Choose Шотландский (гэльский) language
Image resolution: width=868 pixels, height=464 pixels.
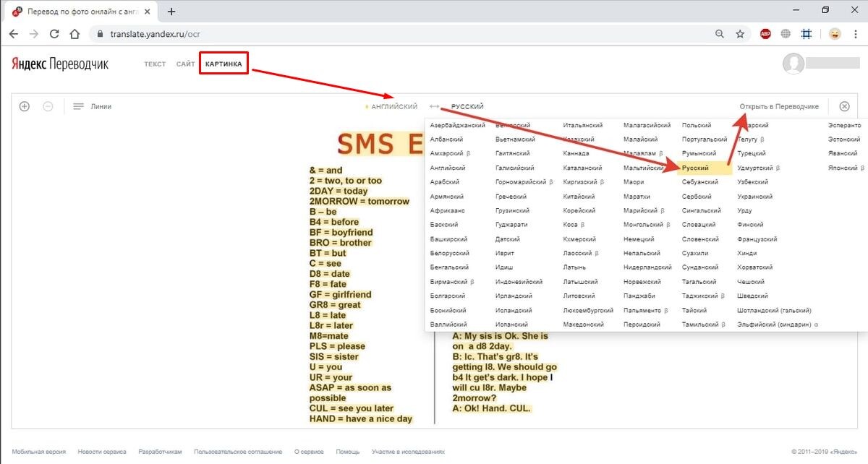[774, 310]
